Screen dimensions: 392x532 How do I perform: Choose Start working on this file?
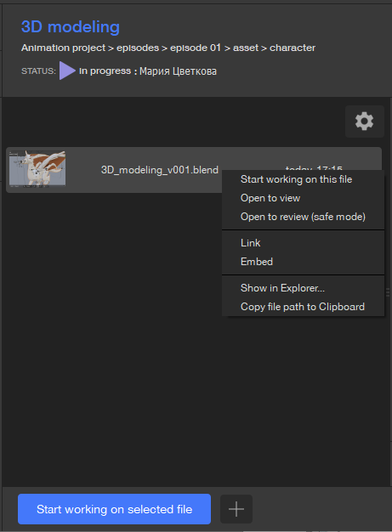[296, 179]
